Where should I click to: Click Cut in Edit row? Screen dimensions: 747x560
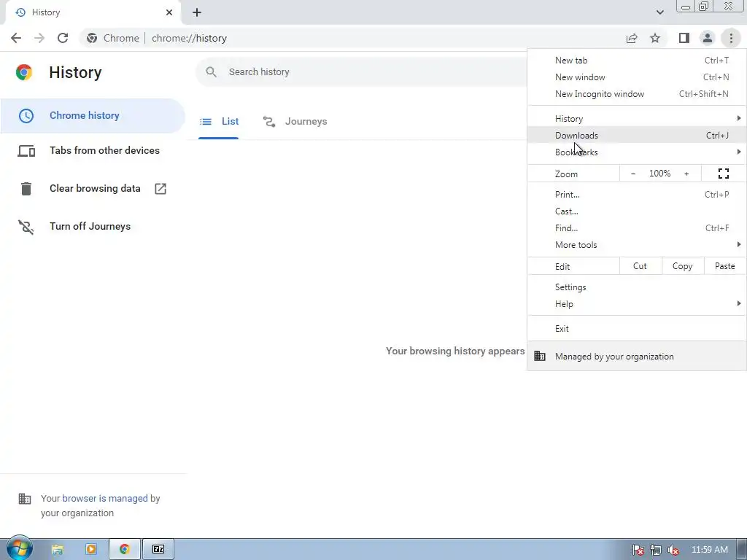coord(640,266)
